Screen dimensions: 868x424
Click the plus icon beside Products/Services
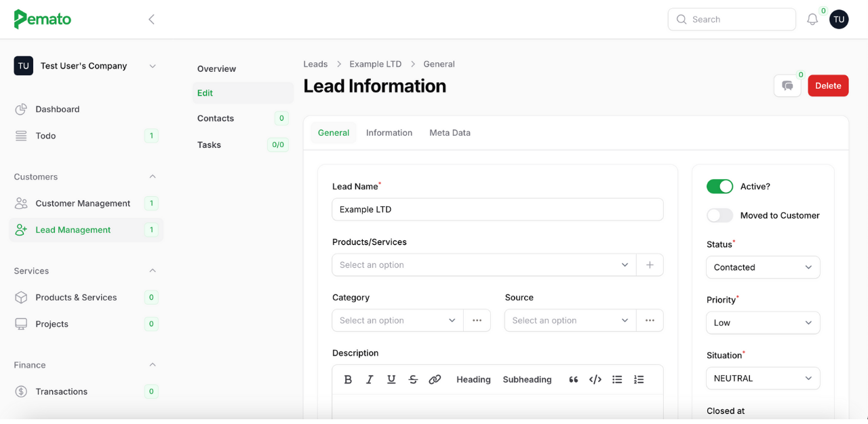pos(650,265)
